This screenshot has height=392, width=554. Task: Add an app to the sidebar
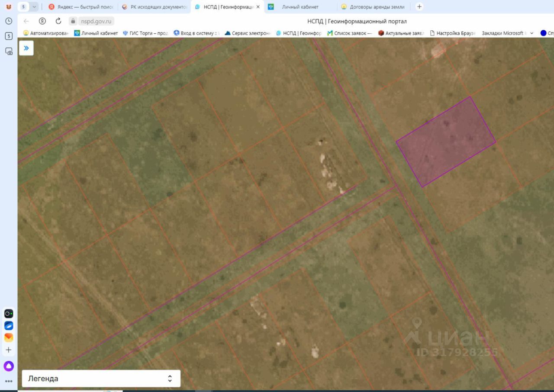[x=9, y=350]
